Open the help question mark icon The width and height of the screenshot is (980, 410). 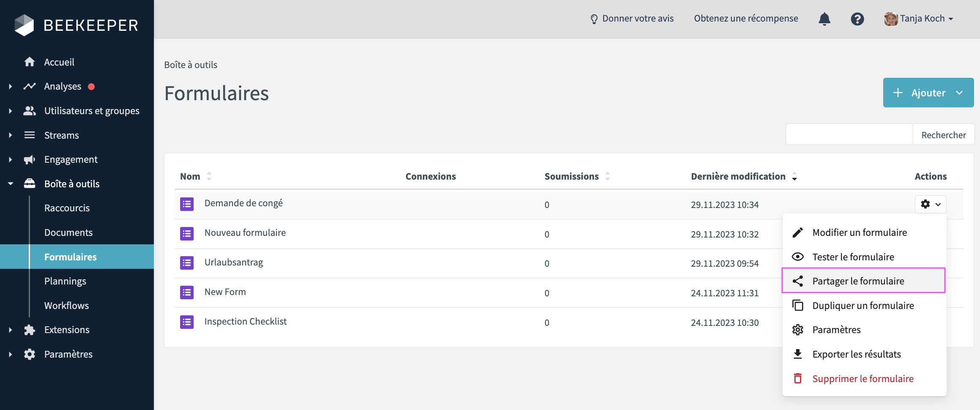(857, 19)
